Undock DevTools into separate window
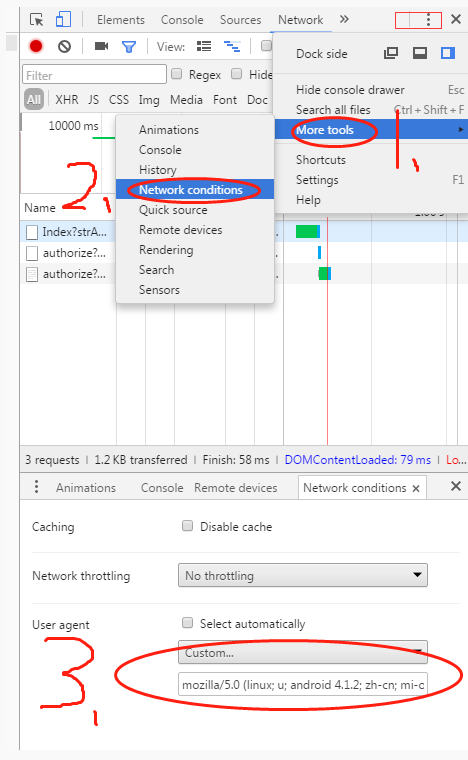The image size is (468, 760). [391, 53]
